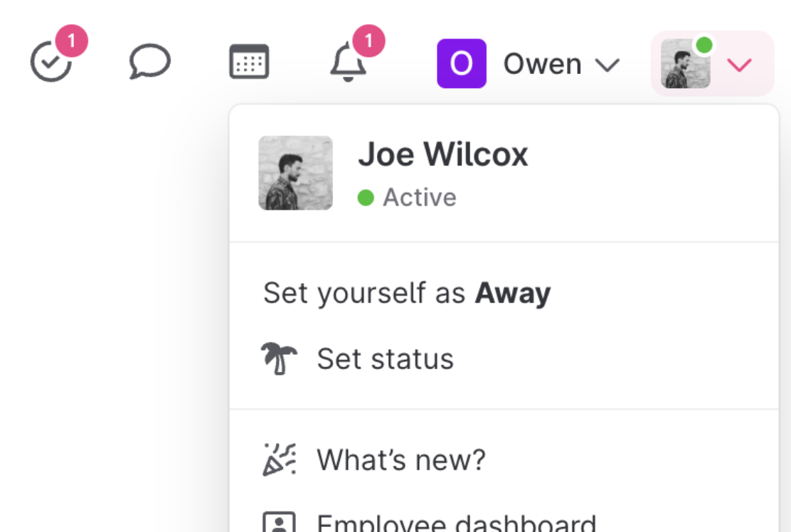This screenshot has height=532, width=791.
Task: Open the chat speech bubble icon
Action: pyautogui.click(x=149, y=62)
